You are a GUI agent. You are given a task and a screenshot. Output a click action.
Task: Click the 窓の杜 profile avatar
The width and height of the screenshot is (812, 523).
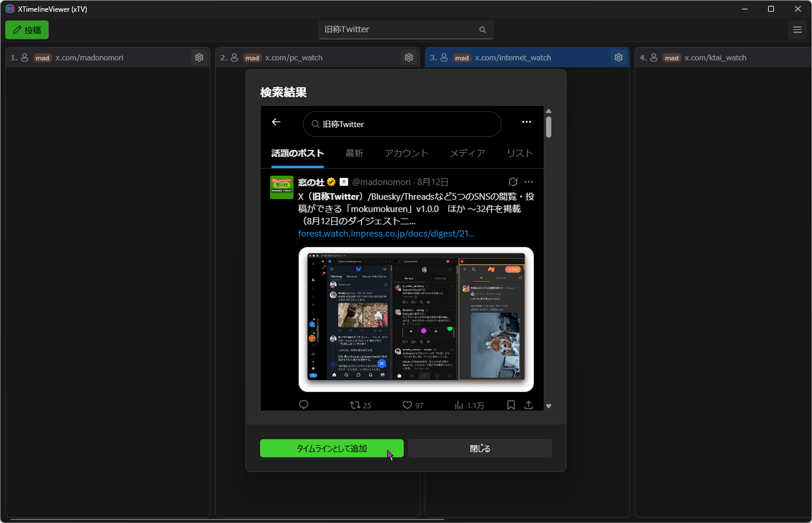pyautogui.click(x=282, y=187)
